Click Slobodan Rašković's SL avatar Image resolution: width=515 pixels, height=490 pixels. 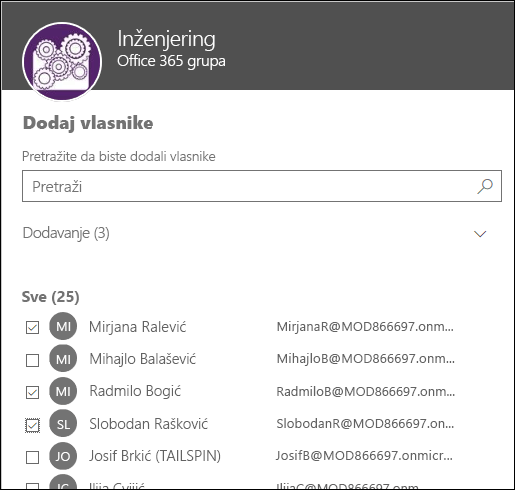click(x=63, y=423)
